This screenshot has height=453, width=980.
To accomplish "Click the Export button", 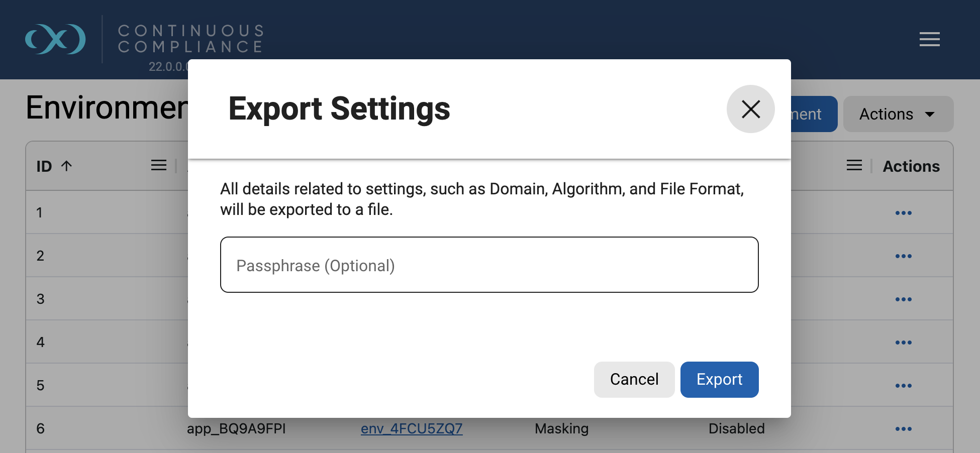I will point(719,379).
